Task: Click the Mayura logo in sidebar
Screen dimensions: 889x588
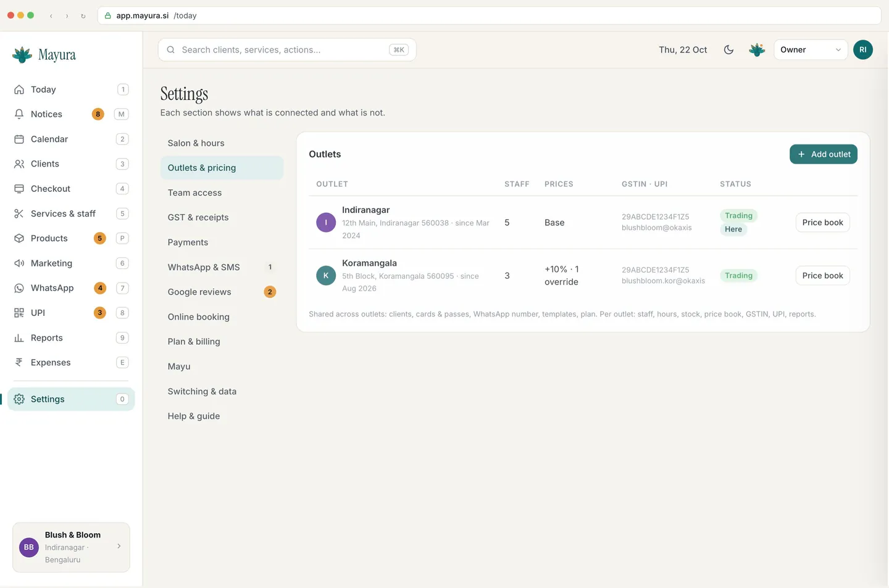Action: point(44,55)
